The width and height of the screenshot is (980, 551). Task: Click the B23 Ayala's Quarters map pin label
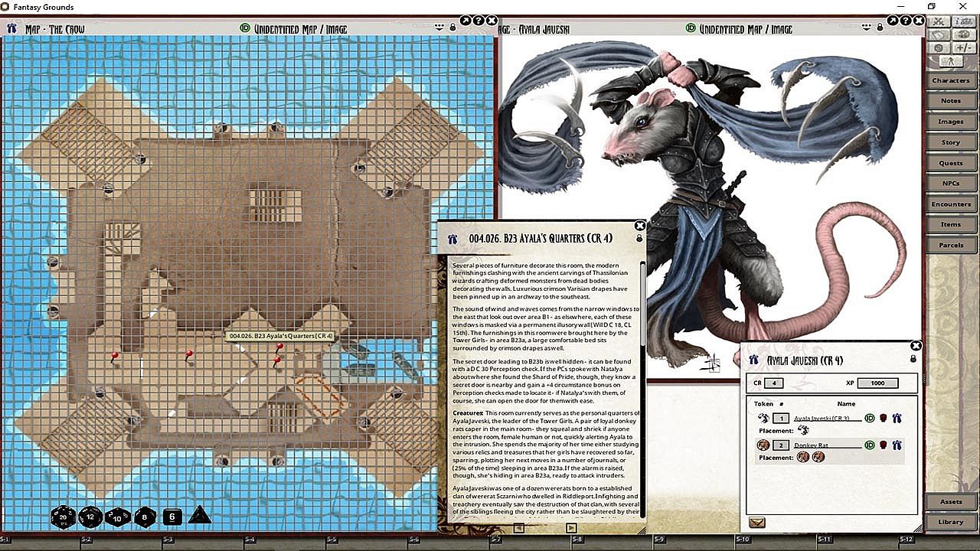[281, 336]
